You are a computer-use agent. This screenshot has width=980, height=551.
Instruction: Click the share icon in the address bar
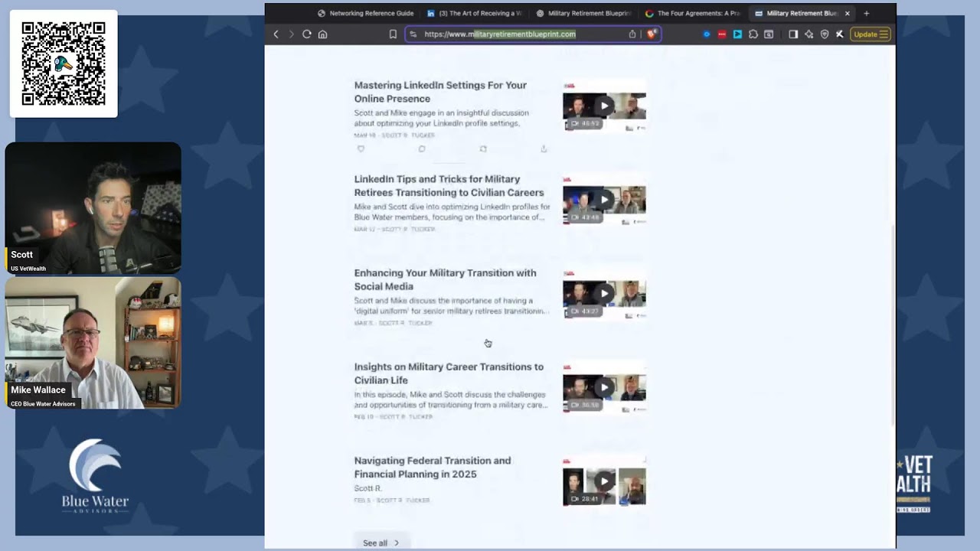point(632,34)
